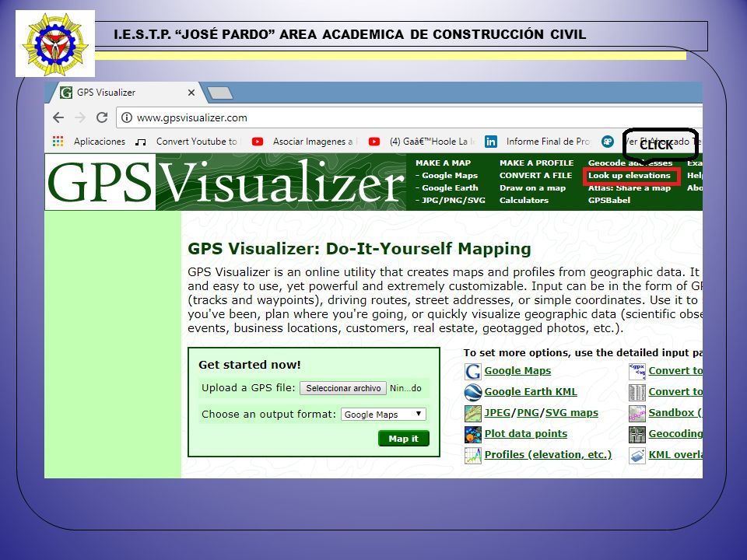The height and width of the screenshot is (560, 747).
Task: Click the Profiles elevation chart icon
Action: (473, 455)
